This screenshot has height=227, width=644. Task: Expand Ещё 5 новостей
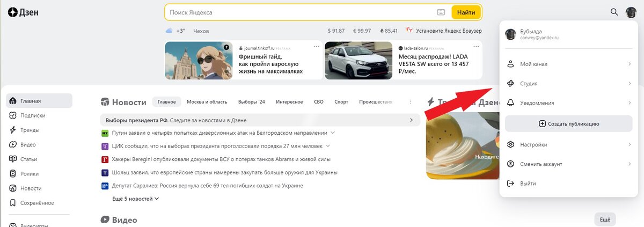(135, 199)
